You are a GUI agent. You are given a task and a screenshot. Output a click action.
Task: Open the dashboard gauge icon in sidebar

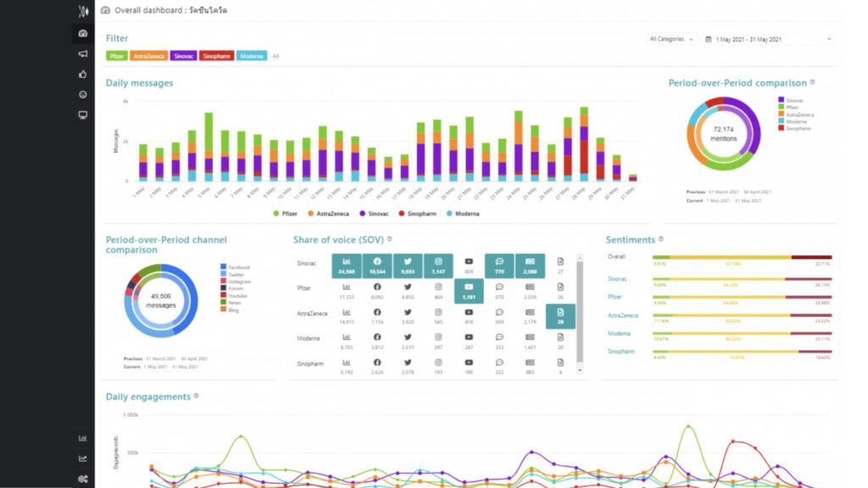82,33
